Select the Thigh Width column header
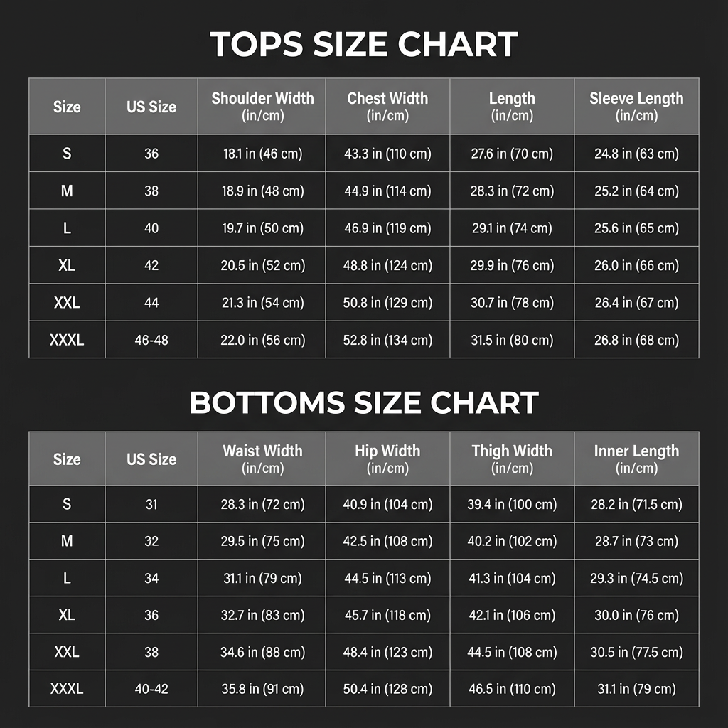The height and width of the screenshot is (728, 728). point(512,459)
